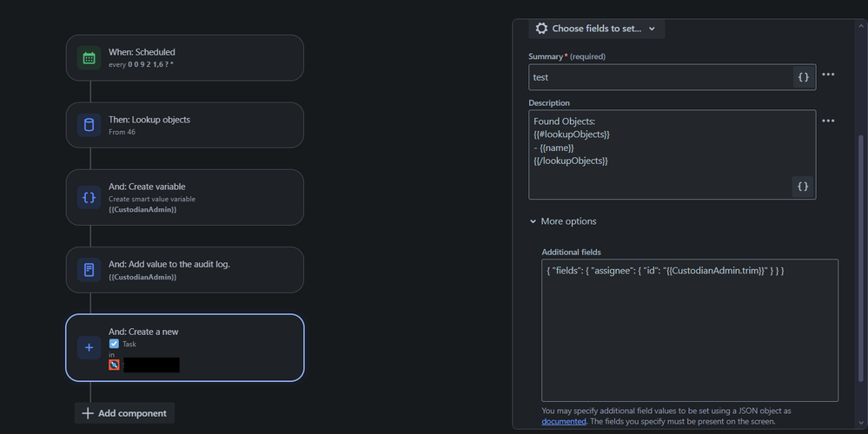Open more actions menu for Summary
This screenshot has width=868, height=434.
pyautogui.click(x=828, y=75)
